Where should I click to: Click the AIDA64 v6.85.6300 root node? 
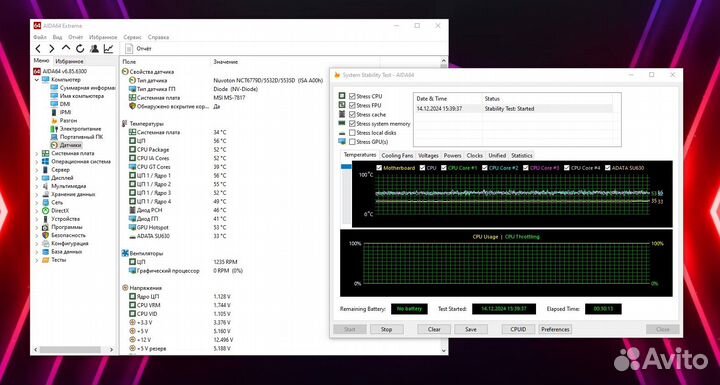pyautogui.click(x=61, y=71)
